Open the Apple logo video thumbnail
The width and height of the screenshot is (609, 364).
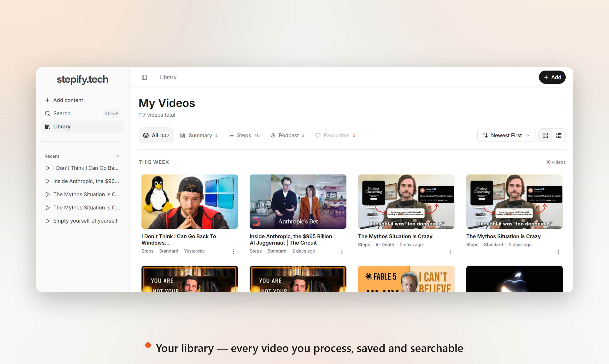[515, 279]
